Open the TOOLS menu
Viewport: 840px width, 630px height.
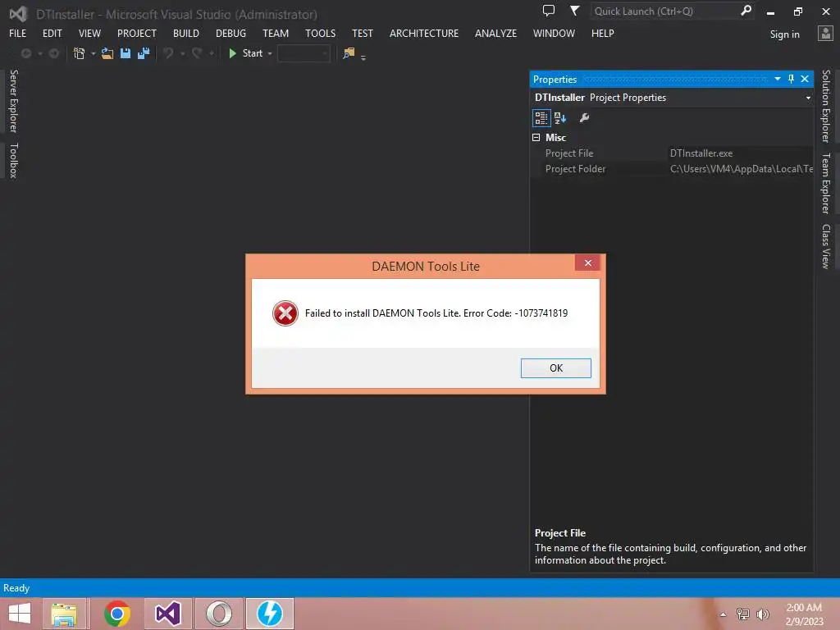tap(321, 33)
